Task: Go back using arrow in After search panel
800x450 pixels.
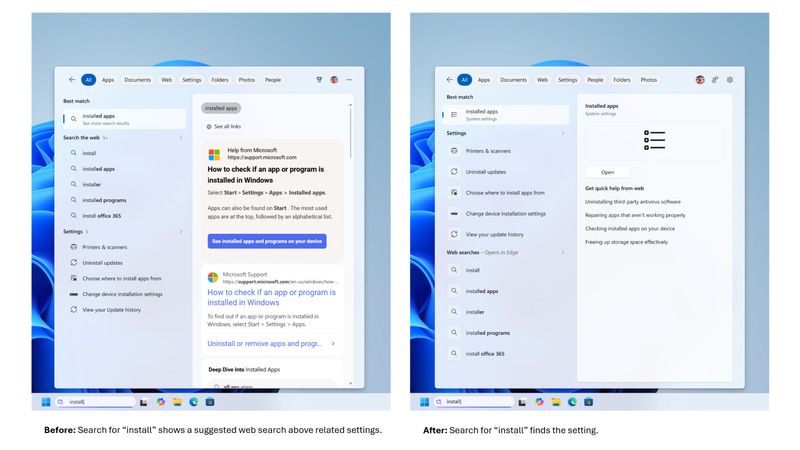Action: click(x=449, y=80)
